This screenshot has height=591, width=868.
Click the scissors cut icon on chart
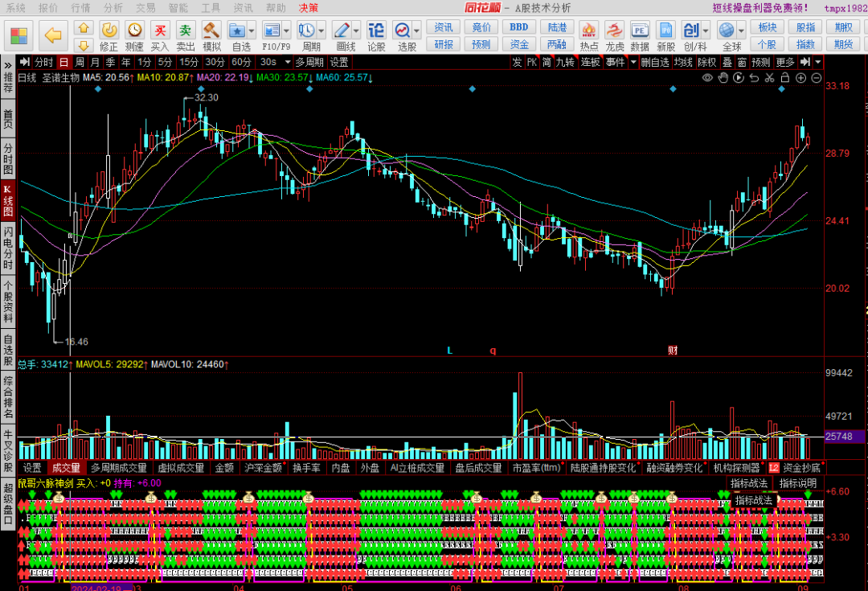click(769, 78)
